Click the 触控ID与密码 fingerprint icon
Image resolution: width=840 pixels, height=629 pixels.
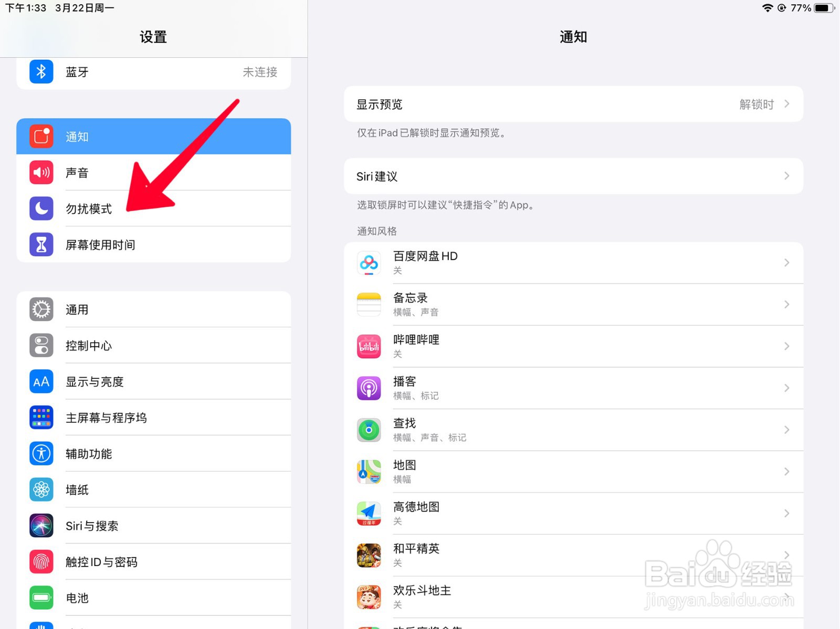pyautogui.click(x=41, y=561)
